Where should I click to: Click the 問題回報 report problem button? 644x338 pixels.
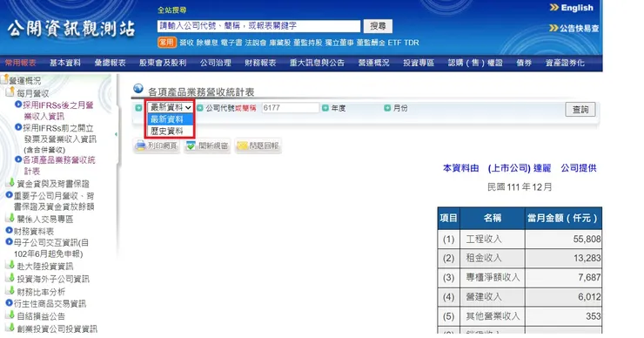(x=258, y=145)
